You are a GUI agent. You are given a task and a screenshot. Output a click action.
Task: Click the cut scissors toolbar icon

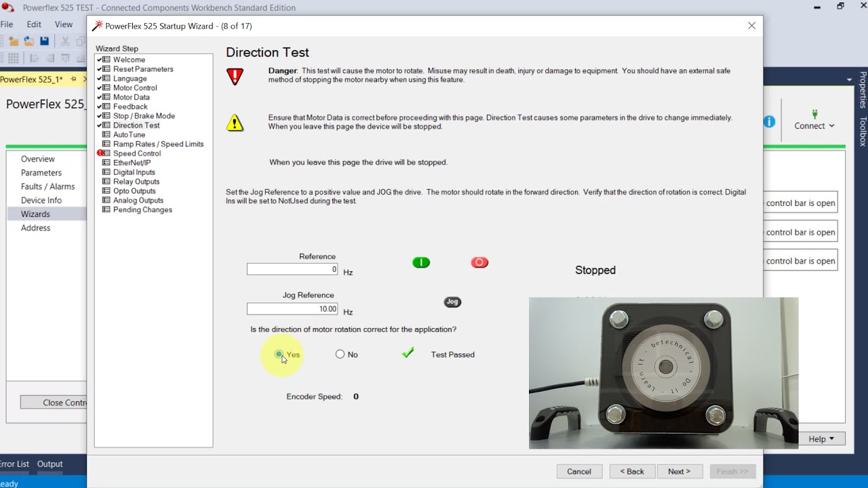[x=65, y=41]
